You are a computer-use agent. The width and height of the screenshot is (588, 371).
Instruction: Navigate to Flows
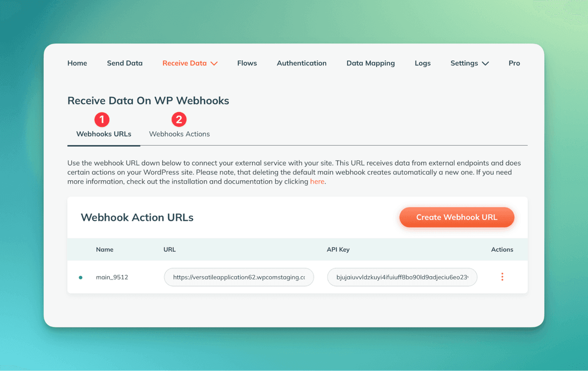tap(247, 63)
